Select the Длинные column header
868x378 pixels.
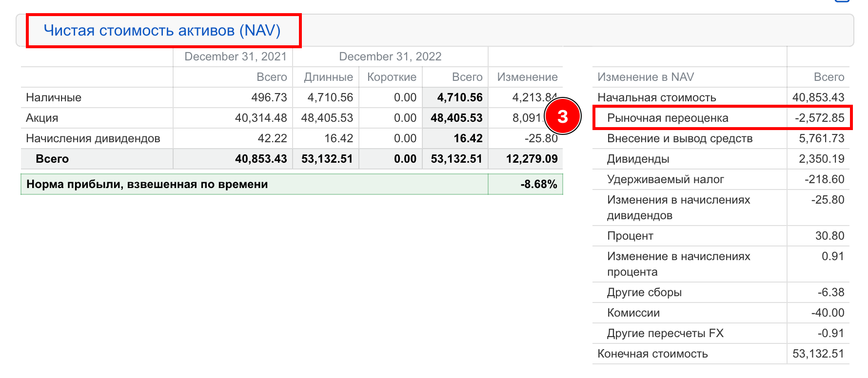[x=328, y=77]
